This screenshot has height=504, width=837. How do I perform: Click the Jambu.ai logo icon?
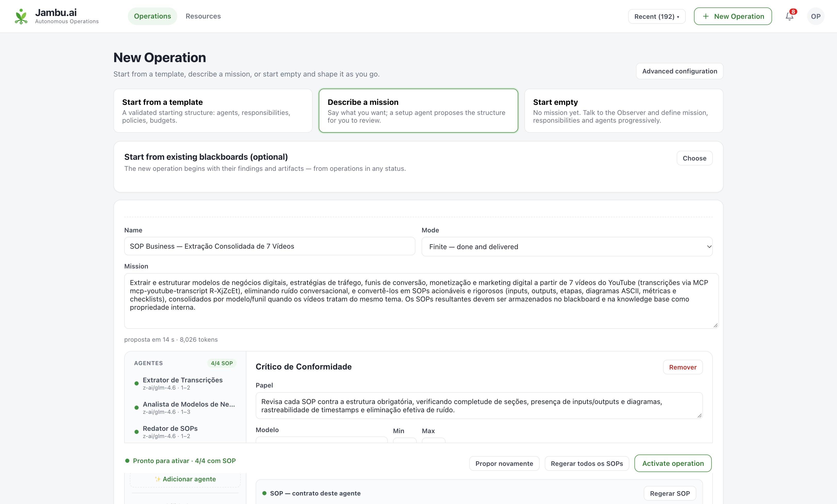[x=21, y=16]
